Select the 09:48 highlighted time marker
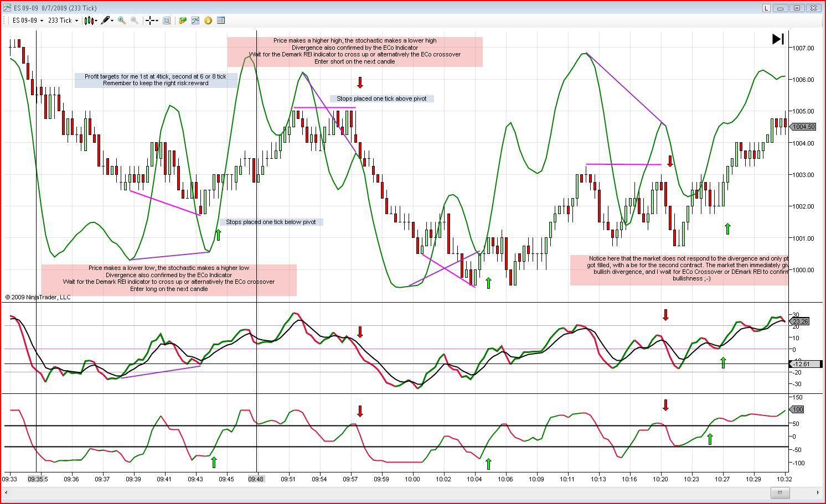 [x=256, y=479]
